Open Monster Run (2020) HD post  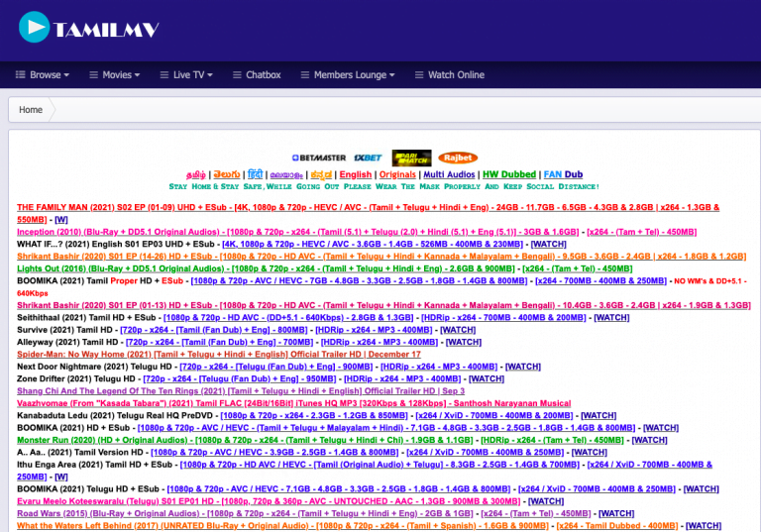point(245,440)
